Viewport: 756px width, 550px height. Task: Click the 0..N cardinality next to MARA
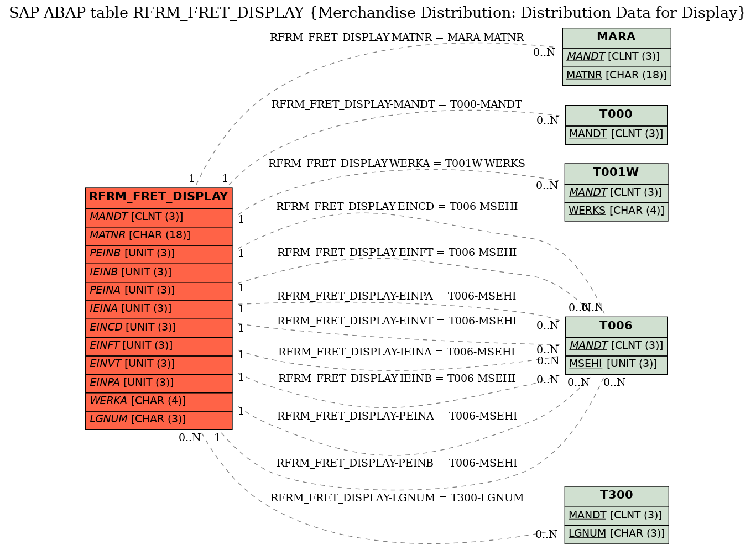pos(544,53)
